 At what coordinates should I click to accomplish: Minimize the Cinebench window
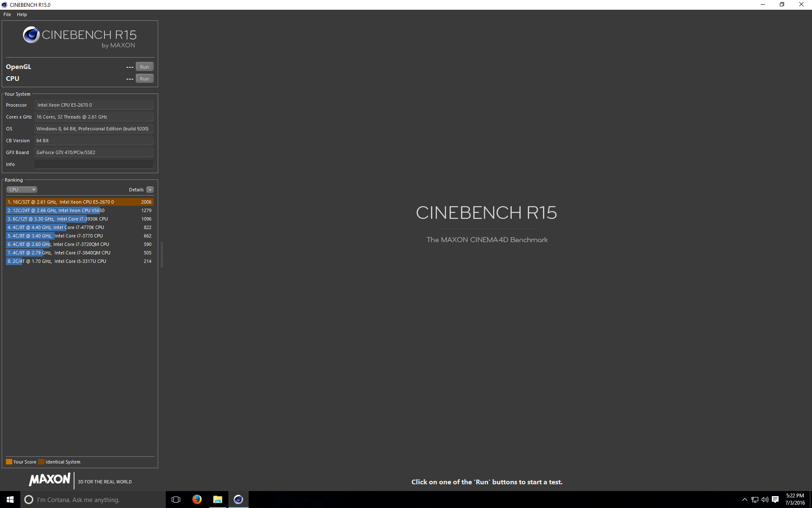pyautogui.click(x=763, y=5)
